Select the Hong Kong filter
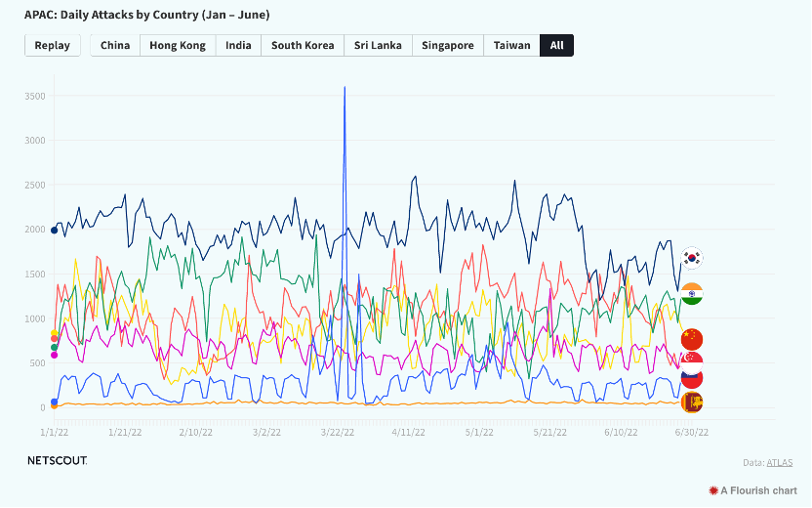The image size is (812, 508). [178, 46]
